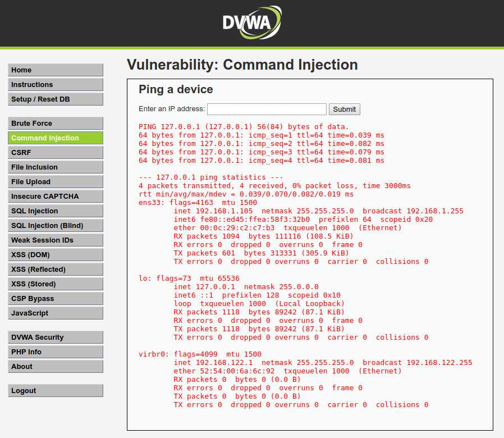Click the 'Ping a device' heading
This screenshot has height=438, width=504.
tap(176, 89)
